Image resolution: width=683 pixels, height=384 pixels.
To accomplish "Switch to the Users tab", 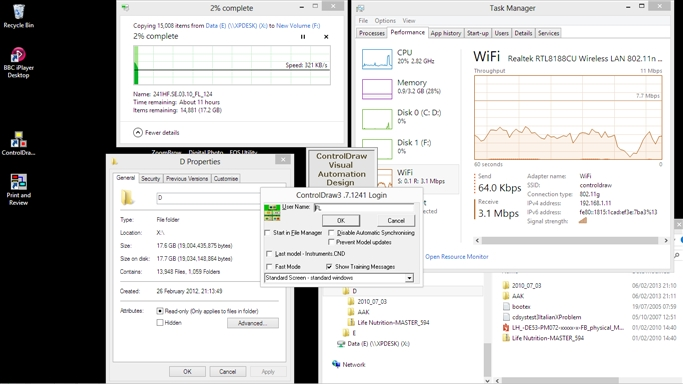I will tap(501, 33).
